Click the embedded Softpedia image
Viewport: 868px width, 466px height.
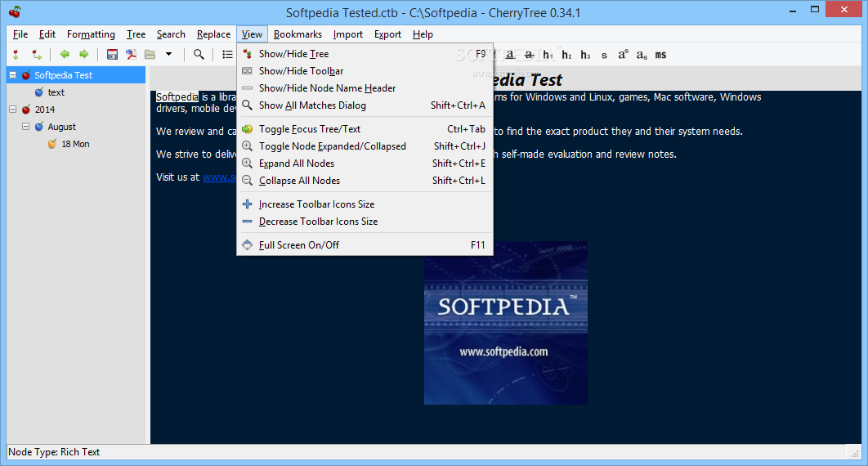(506, 323)
